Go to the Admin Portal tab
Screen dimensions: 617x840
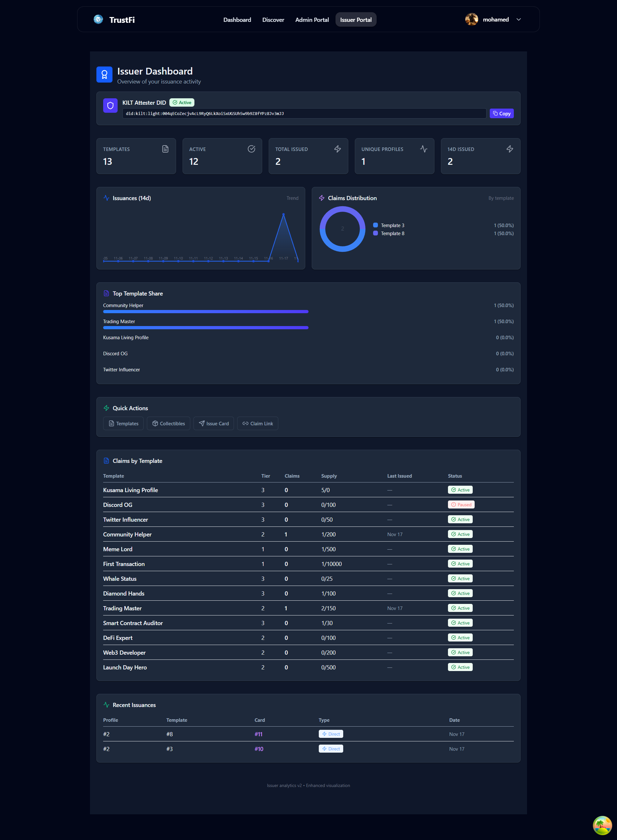pos(312,20)
